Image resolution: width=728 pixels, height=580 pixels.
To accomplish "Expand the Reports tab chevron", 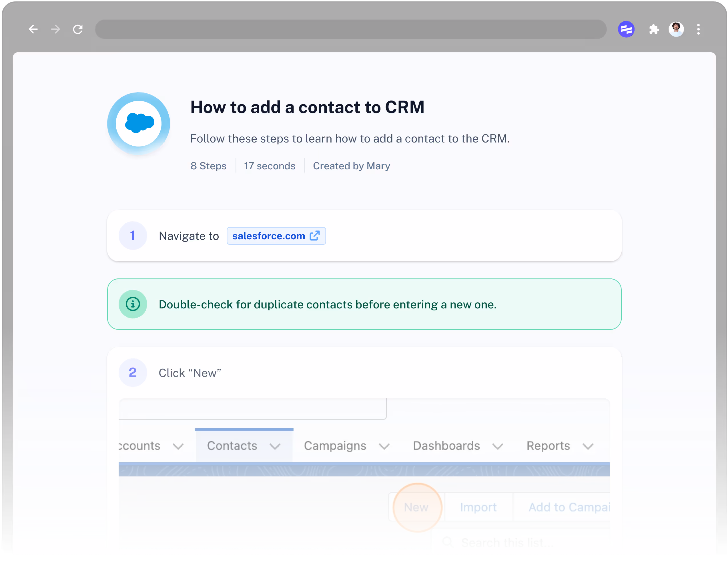I will point(588,446).
